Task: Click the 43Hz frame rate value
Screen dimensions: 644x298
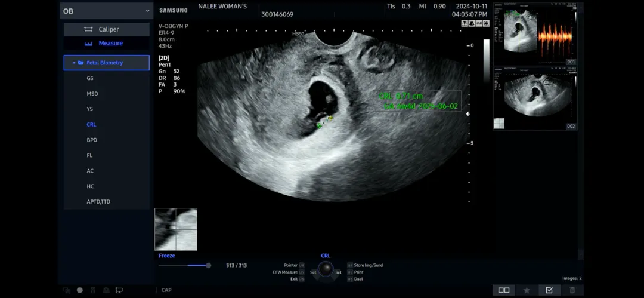Action: (x=165, y=46)
